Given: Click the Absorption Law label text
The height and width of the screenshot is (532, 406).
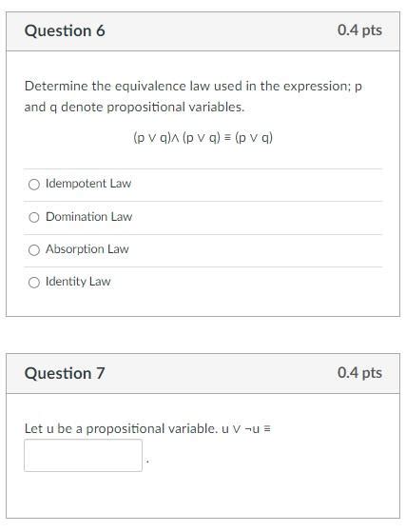Looking at the screenshot, I should tap(87, 249).
